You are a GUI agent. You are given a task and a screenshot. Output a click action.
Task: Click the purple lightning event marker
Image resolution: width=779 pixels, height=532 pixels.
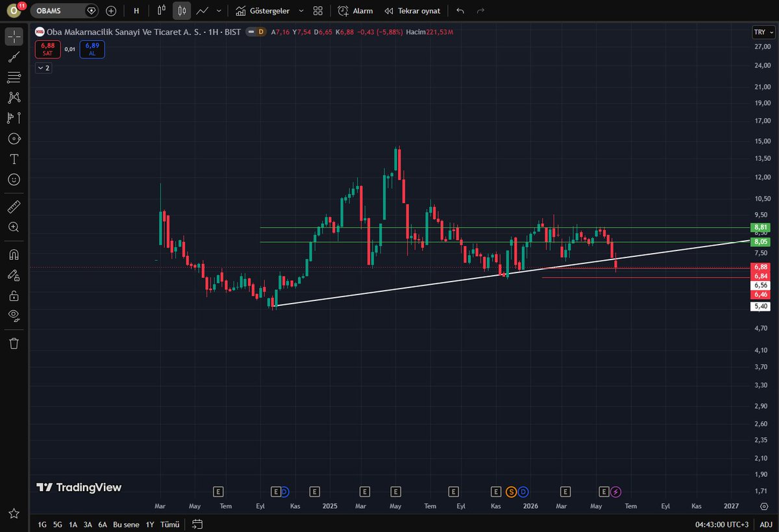pyautogui.click(x=615, y=491)
